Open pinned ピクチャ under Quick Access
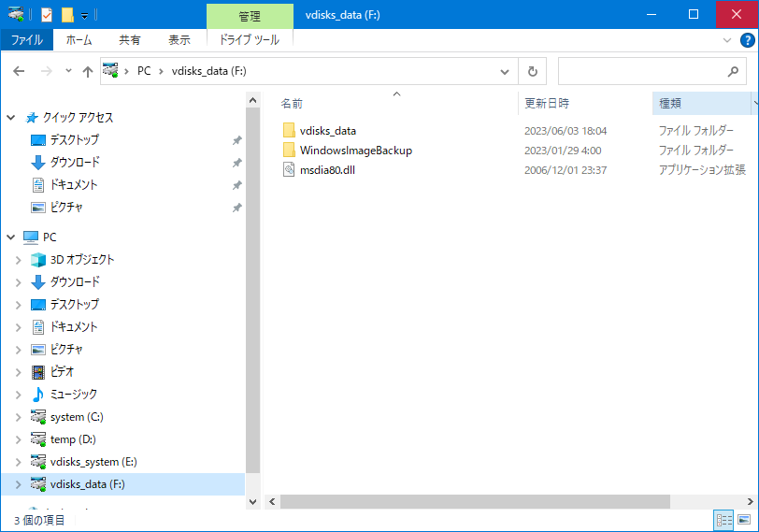The height and width of the screenshot is (532, 759). pyautogui.click(x=66, y=208)
